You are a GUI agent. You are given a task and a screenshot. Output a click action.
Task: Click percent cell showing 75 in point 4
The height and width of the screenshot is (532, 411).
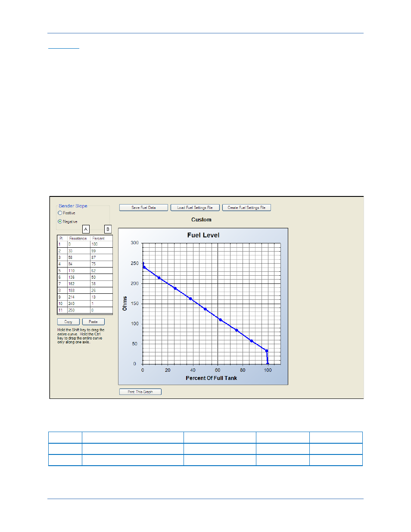click(x=101, y=264)
